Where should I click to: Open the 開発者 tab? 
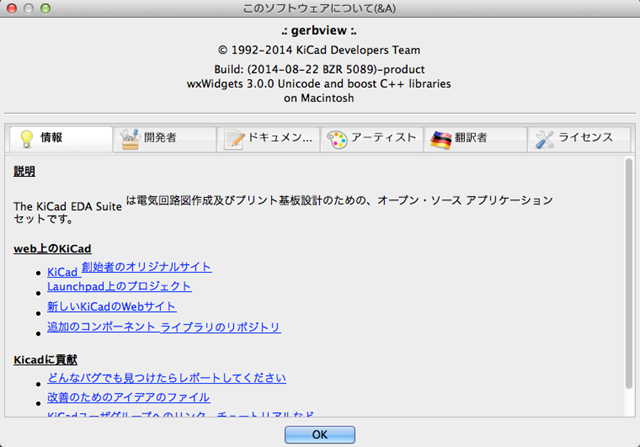(164, 139)
